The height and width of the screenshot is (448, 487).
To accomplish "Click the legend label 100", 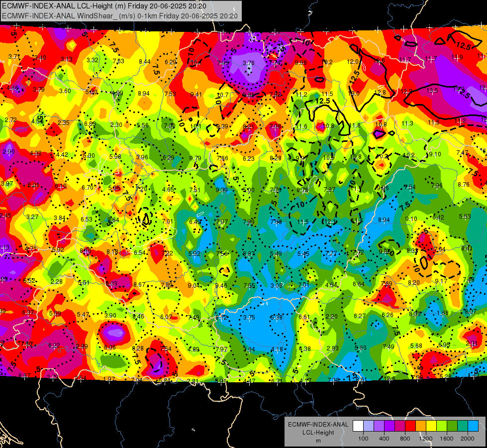I will pyautogui.click(x=363, y=439).
